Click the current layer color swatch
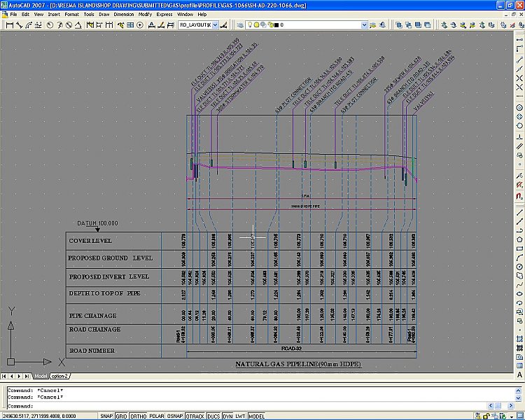Screen dimensions: 525x420 pos(278,25)
